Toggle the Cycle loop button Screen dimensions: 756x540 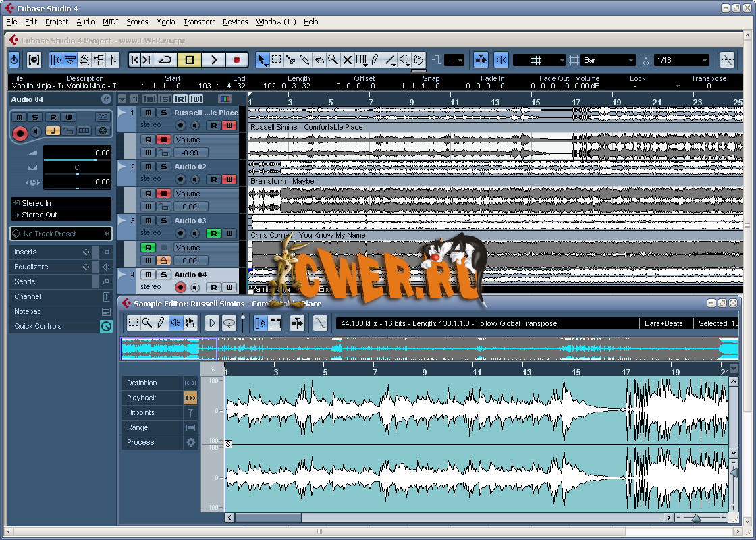pyautogui.click(x=165, y=60)
